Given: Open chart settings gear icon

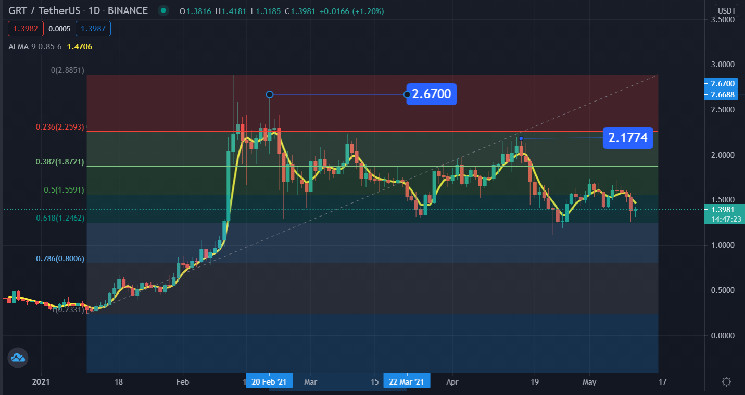Looking at the screenshot, I should (x=726, y=382).
